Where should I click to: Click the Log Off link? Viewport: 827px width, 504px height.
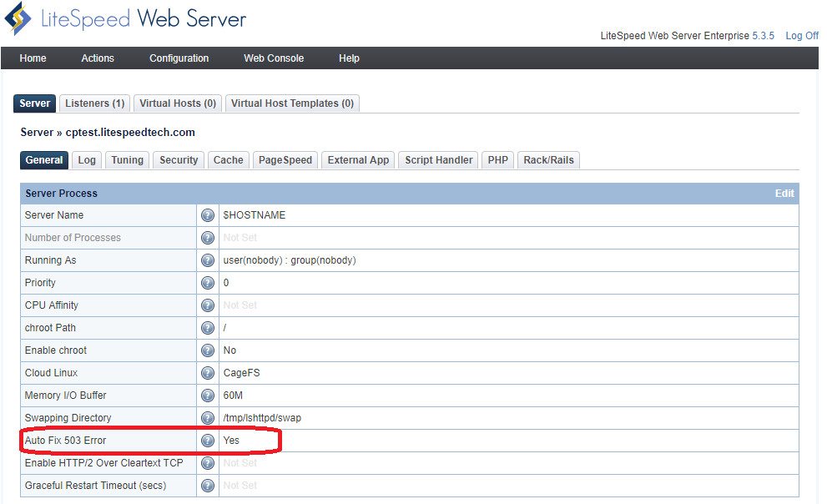point(802,35)
